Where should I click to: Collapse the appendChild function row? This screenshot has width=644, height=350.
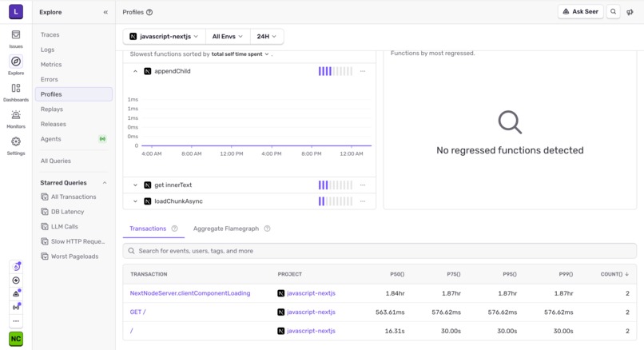point(135,71)
